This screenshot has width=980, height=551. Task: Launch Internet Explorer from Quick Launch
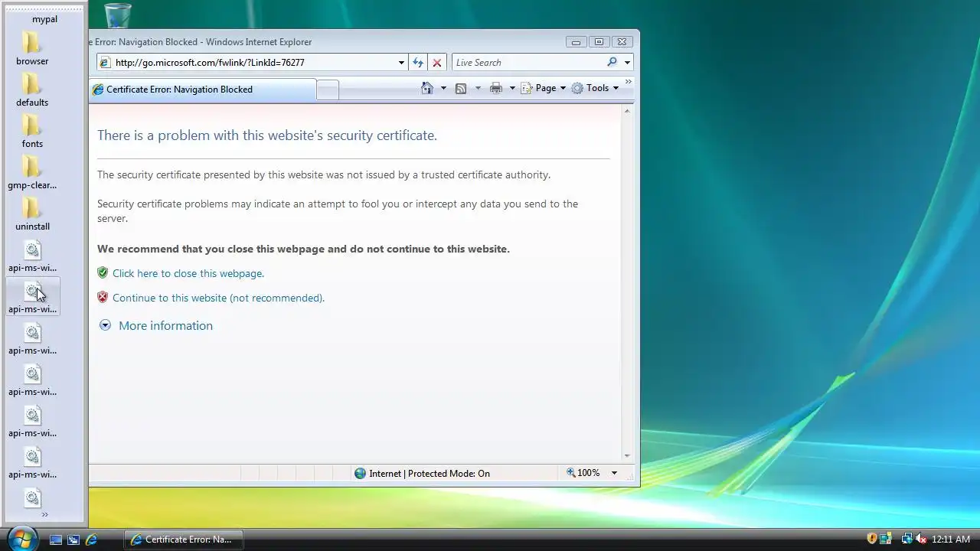[91, 540]
